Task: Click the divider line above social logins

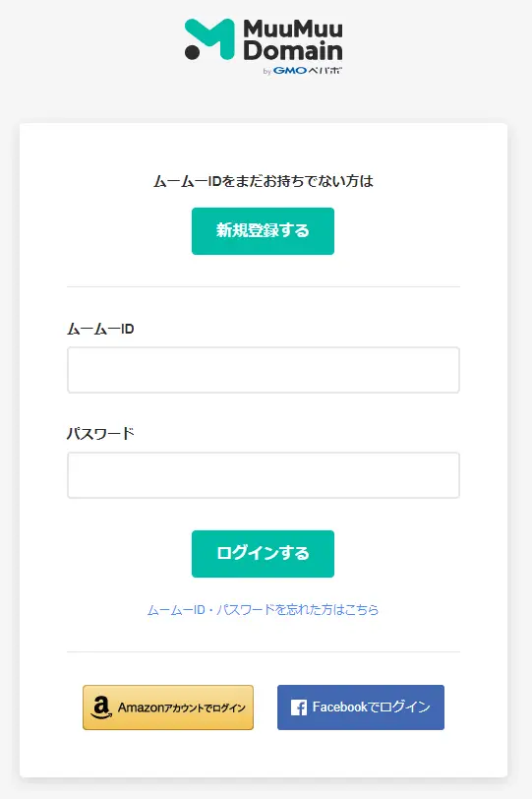Action: pyautogui.click(x=264, y=651)
